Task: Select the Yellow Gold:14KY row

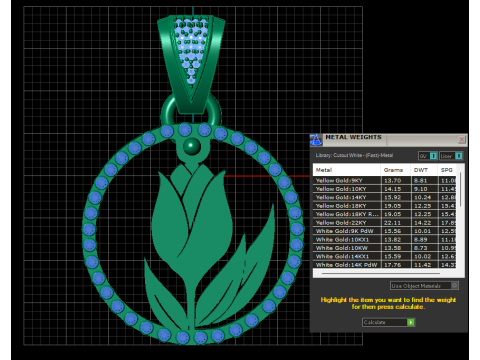Action: click(x=385, y=197)
